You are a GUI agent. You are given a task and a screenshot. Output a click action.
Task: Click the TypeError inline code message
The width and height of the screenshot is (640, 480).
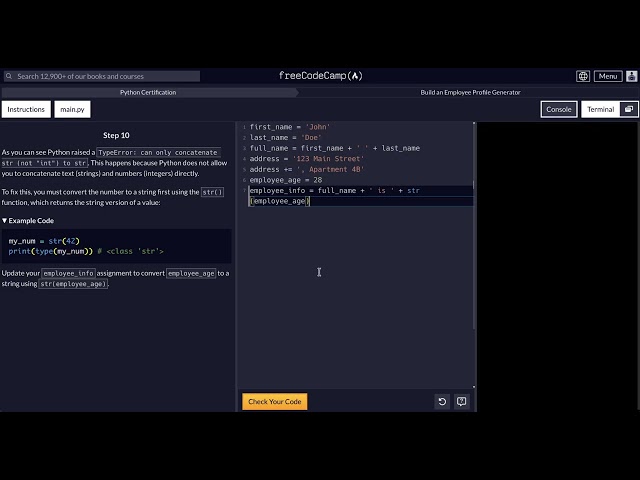(111, 158)
